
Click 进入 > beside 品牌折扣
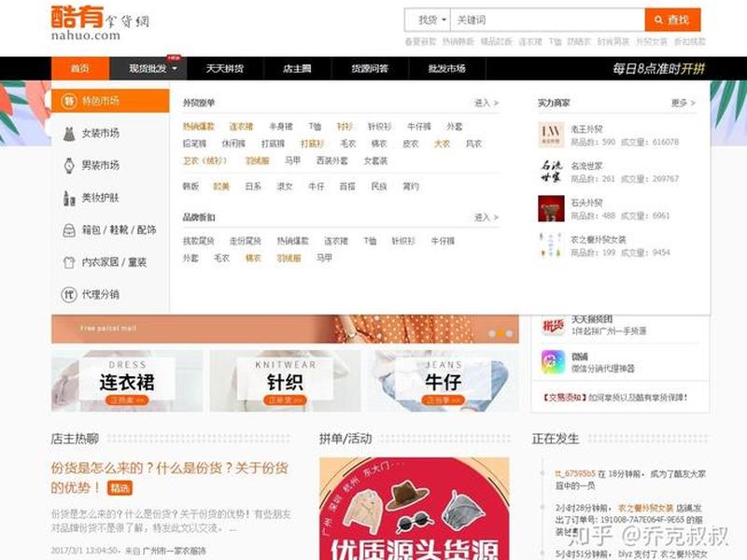486,217
